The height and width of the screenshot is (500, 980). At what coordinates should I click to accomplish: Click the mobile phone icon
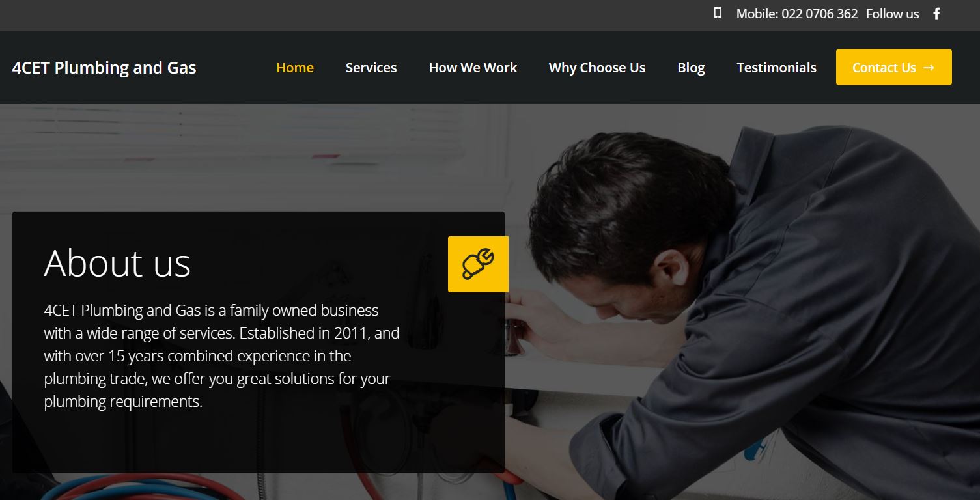tap(718, 12)
